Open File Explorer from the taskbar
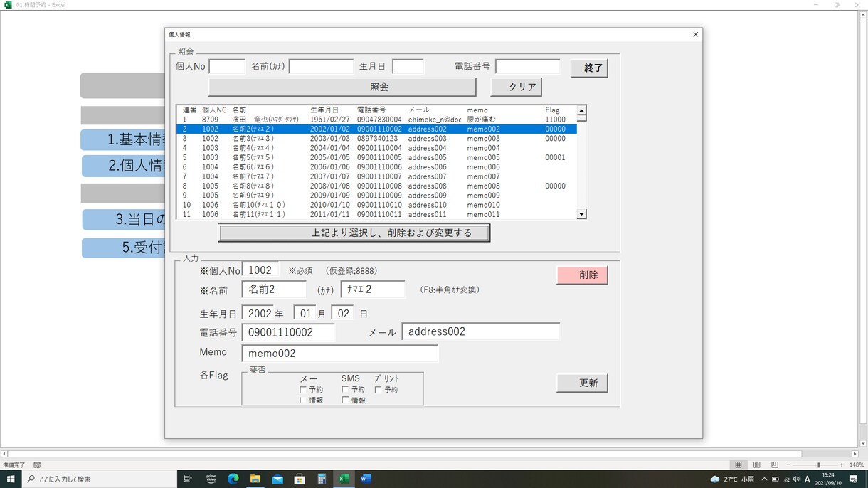This screenshot has height=488, width=868. tap(255, 479)
